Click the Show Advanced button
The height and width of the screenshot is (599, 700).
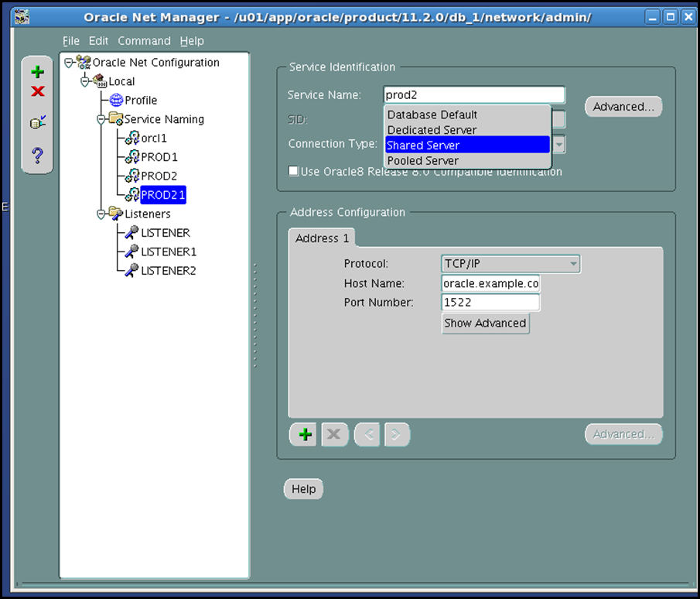485,323
